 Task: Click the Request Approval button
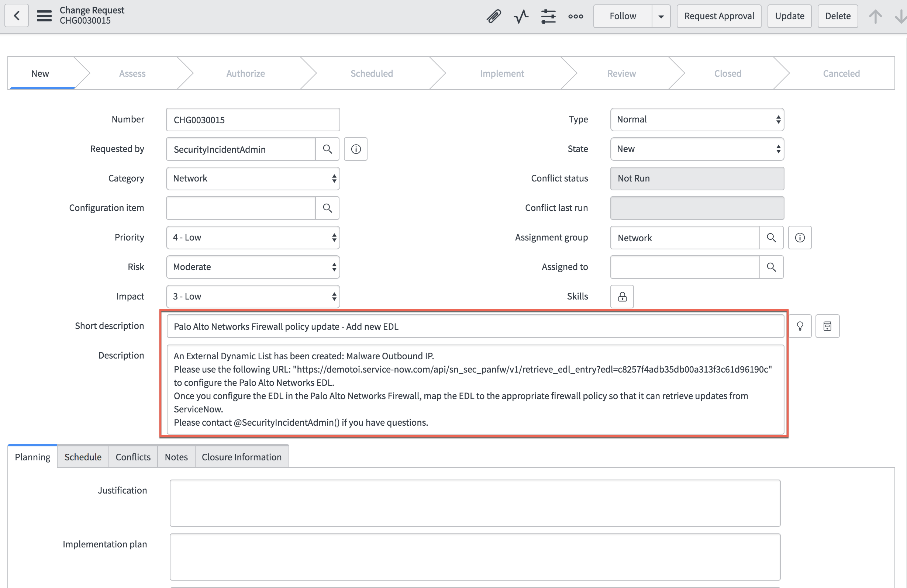coord(719,16)
